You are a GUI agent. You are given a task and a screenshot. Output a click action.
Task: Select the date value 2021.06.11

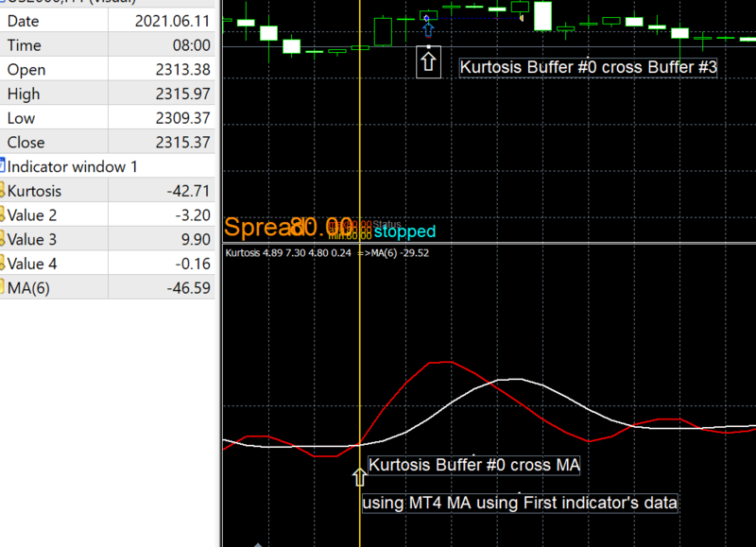pos(172,21)
